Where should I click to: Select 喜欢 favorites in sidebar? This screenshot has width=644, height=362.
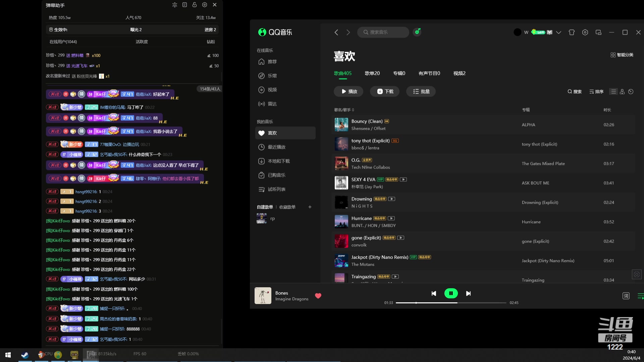point(285,133)
